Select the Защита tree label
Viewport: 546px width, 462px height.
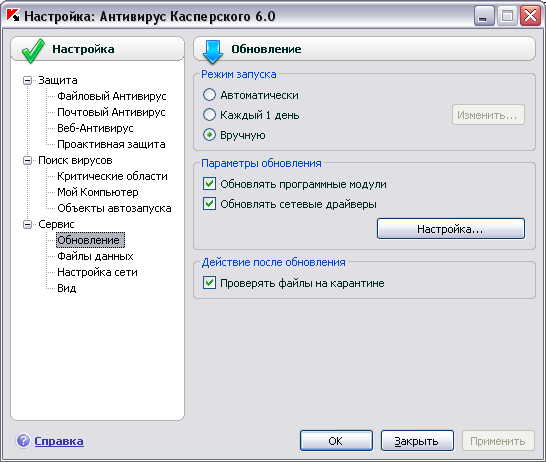[x=58, y=80]
